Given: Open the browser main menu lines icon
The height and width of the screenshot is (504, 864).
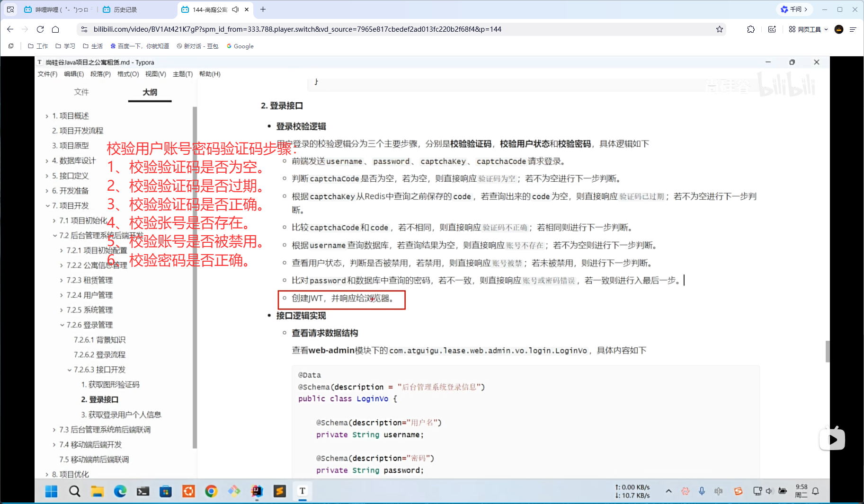Looking at the screenshot, I should click(x=853, y=29).
